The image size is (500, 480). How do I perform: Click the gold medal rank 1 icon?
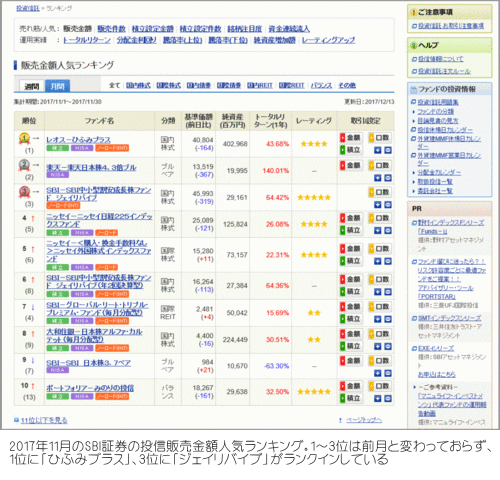[x=24, y=138]
